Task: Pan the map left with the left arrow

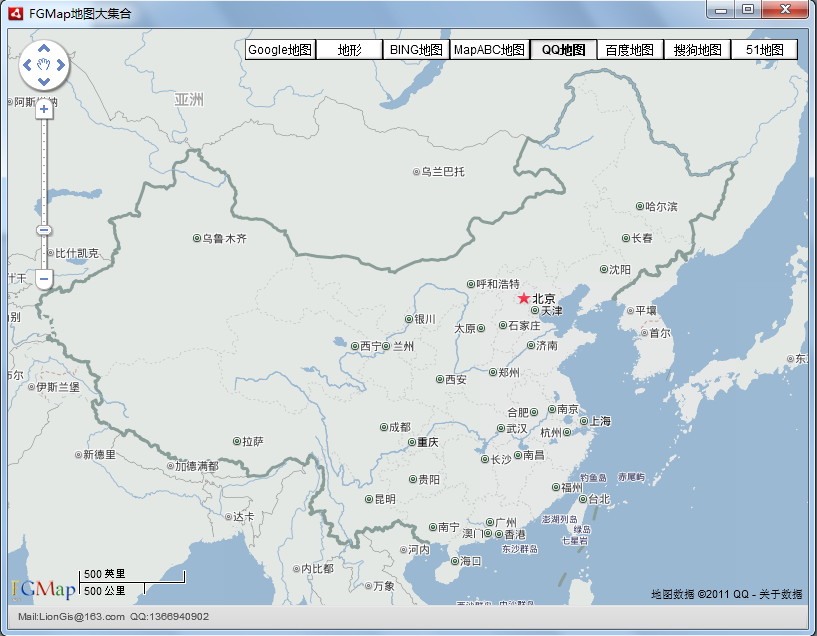Action: [x=28, y=65]
